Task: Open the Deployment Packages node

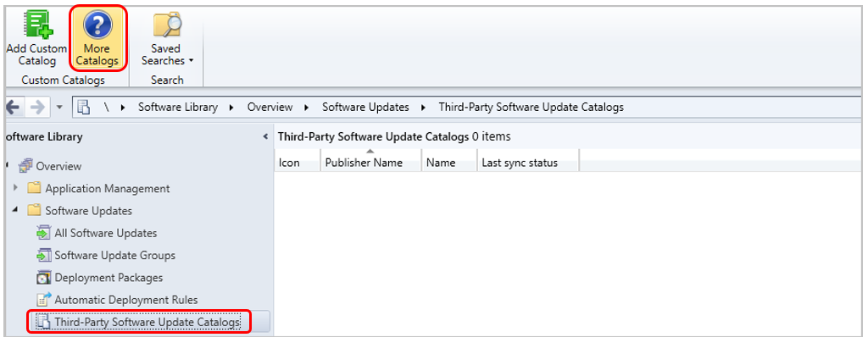Action: point(108,278)
